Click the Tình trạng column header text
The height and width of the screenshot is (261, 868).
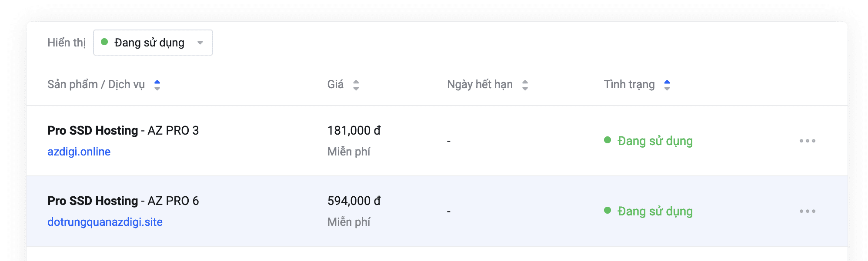[629, 84]
